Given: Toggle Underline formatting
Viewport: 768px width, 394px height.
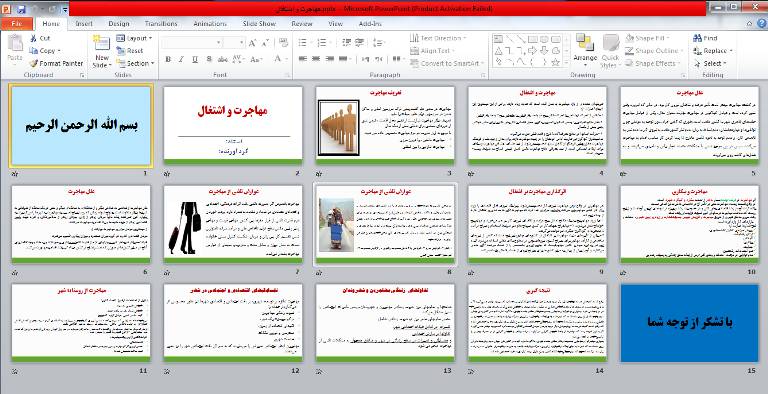Looking at the screenshot, I should pos(195,59).
